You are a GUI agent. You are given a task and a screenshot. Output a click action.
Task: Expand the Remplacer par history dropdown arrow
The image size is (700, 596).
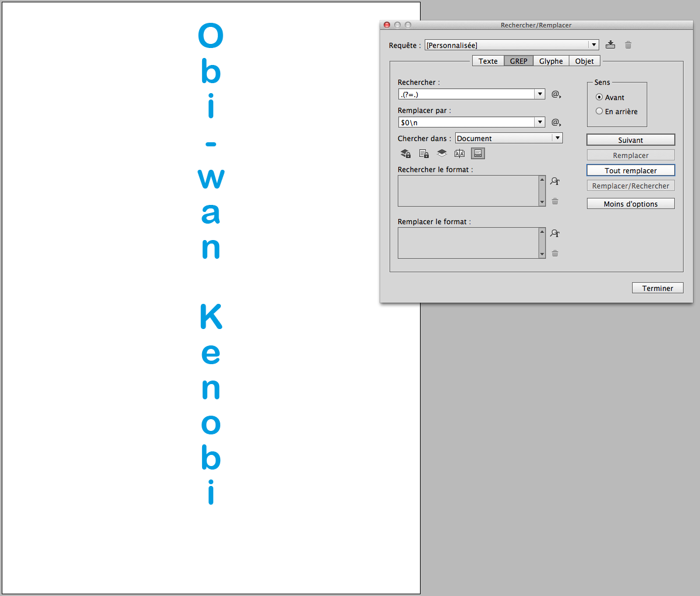[x=539, y=122]
